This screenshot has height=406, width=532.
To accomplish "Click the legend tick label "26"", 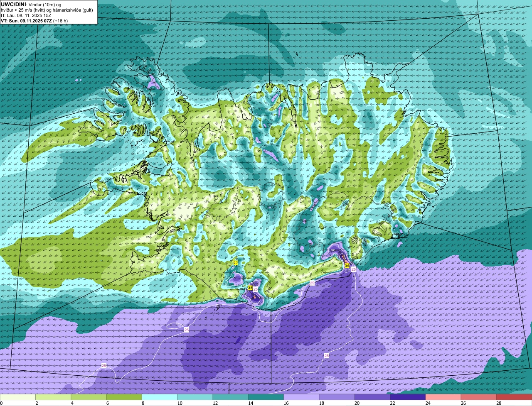I will (463, 403).
